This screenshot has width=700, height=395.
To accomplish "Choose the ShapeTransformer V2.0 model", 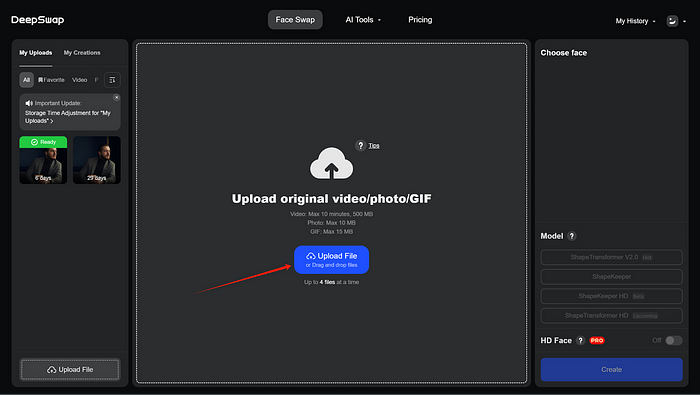I will tap(612, 257).
